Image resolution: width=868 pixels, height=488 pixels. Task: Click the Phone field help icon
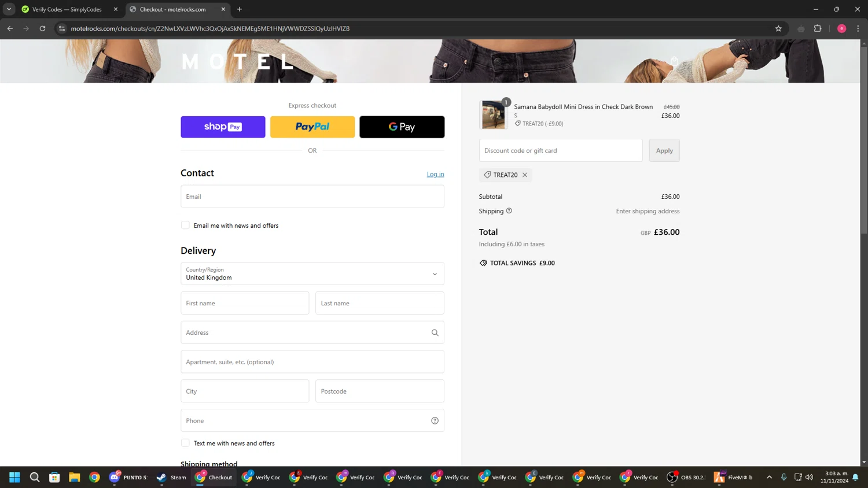(x=435, y=420)
